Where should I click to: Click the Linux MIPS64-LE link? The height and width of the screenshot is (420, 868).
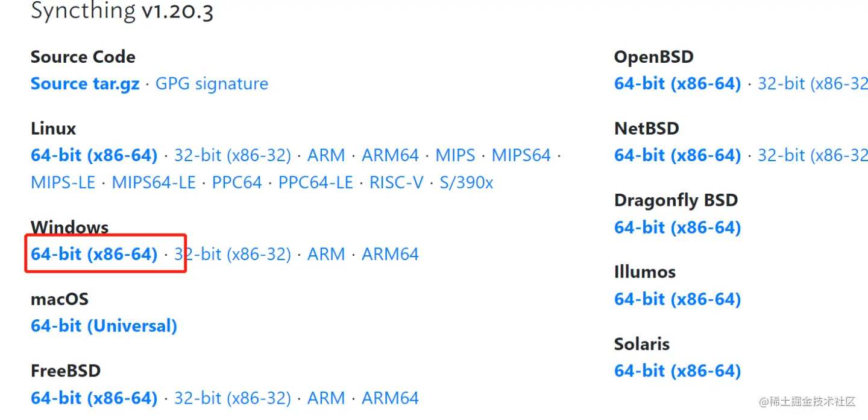[x=154, y=182]
